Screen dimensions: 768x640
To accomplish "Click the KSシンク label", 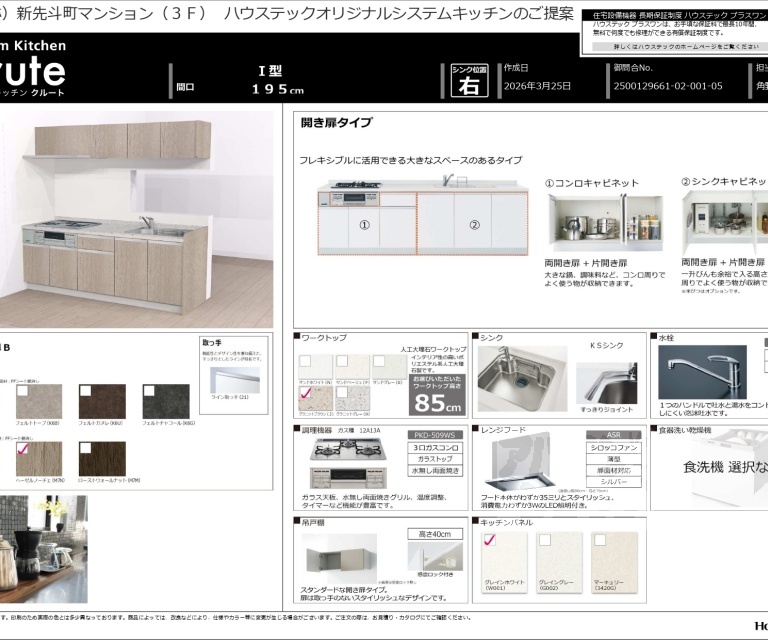I will coord(606,345).
